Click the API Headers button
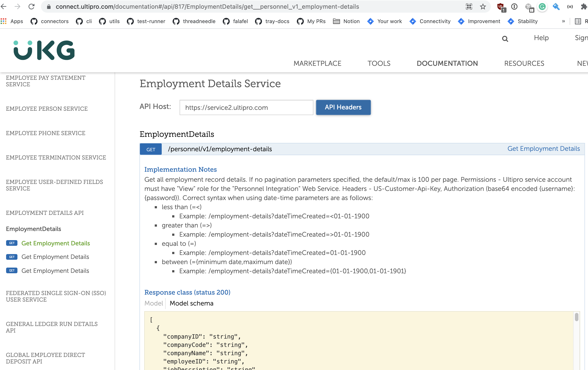588x370 pixels. click(x=343, y=107)
